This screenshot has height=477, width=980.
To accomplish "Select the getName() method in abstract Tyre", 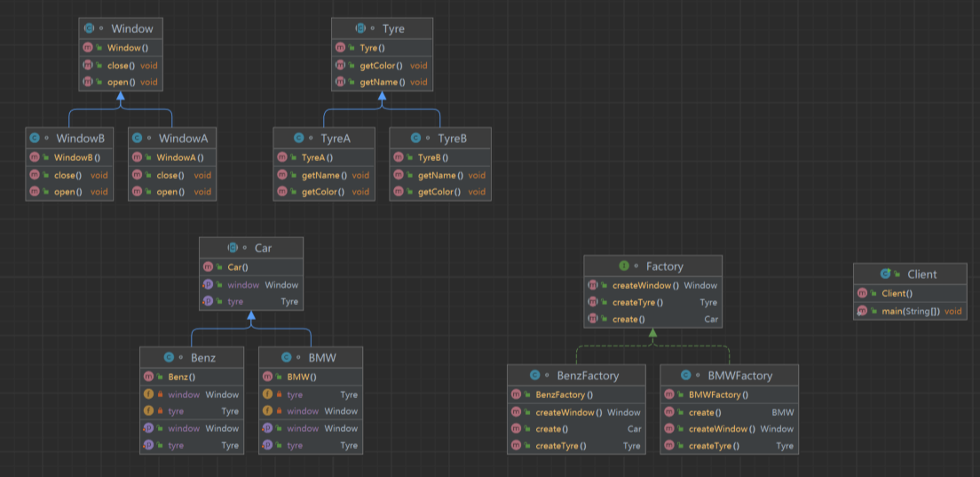I will click(382, 82).
